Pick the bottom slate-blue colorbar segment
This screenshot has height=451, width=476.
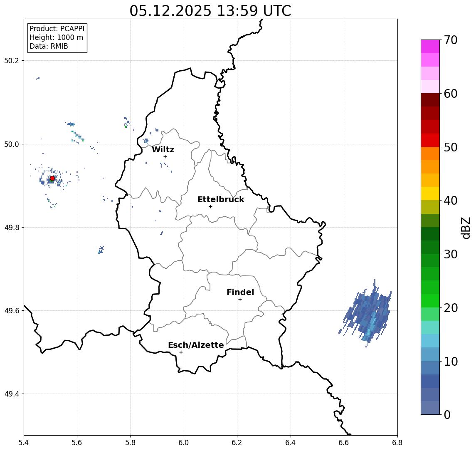(430, 408)
